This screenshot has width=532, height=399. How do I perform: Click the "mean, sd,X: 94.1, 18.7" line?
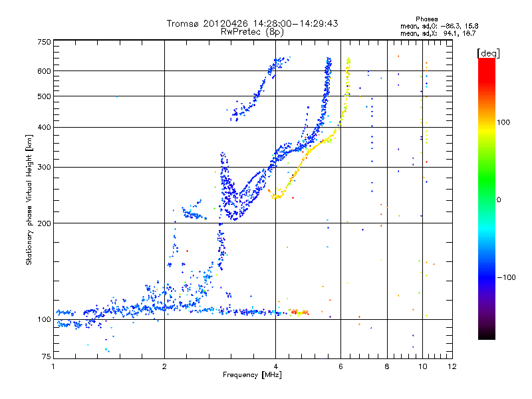(x=438, y=33)
